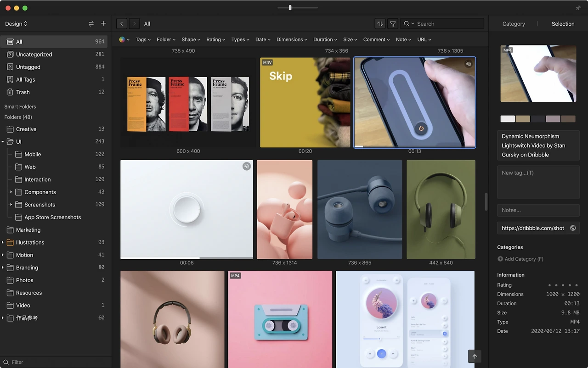Switch to the Category tab
This screenshot has height=368, width=588.
point(514,24)
